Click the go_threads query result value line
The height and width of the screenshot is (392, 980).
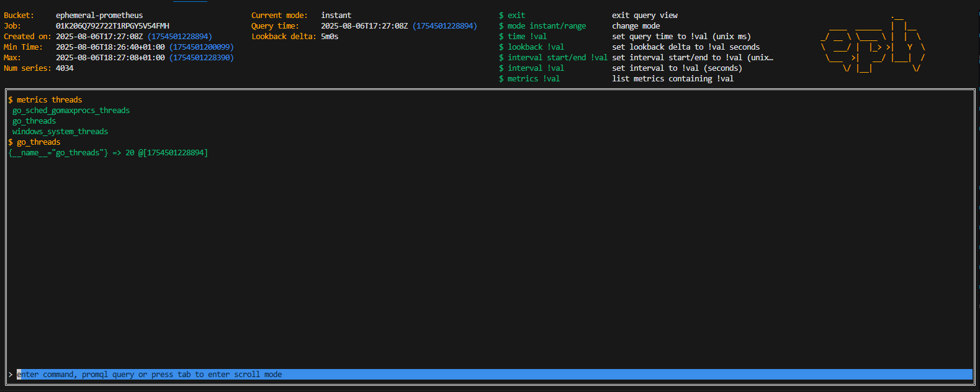click(x=109, y=153)
